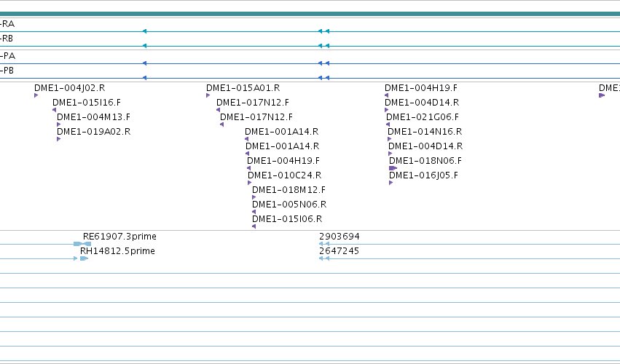Select the DME1-014N16.R feature label
This screenshot has height=364, width=620.
coord(425,132)
